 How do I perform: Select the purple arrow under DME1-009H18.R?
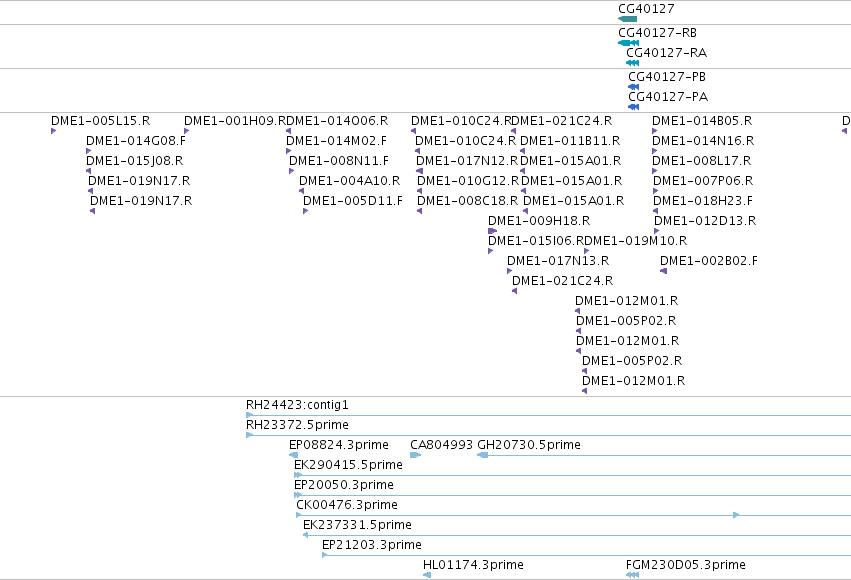[492, 231]
